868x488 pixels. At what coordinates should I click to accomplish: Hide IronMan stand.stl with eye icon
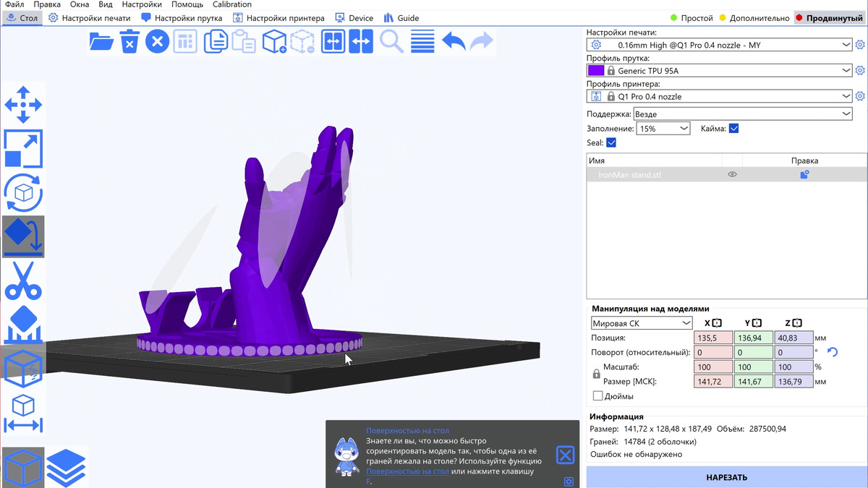tap(732, 175)
